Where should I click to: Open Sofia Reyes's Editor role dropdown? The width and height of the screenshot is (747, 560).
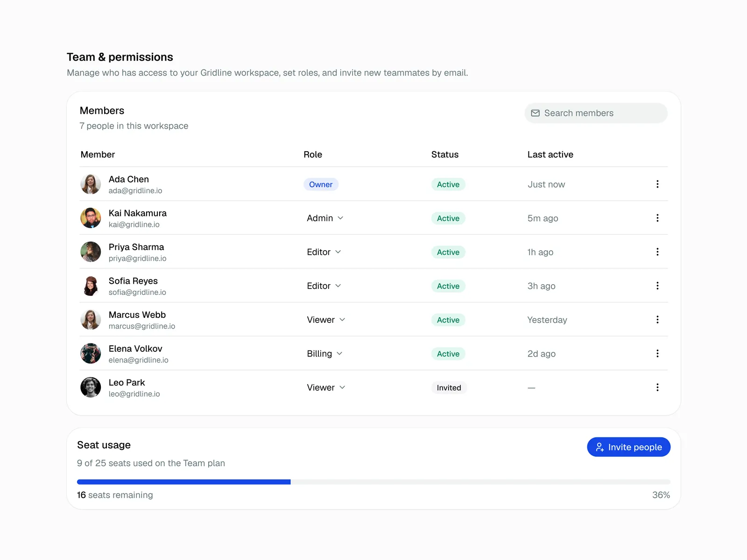click(324, 286)
